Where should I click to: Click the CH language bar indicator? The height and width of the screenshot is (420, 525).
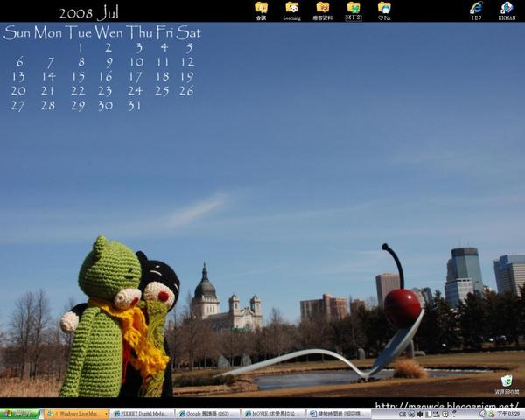coord(402,415)
